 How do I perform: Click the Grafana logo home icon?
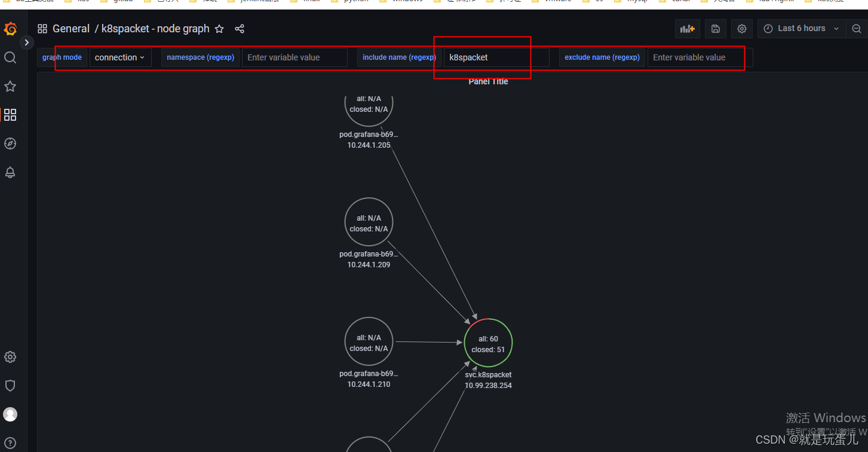point(10,29)
